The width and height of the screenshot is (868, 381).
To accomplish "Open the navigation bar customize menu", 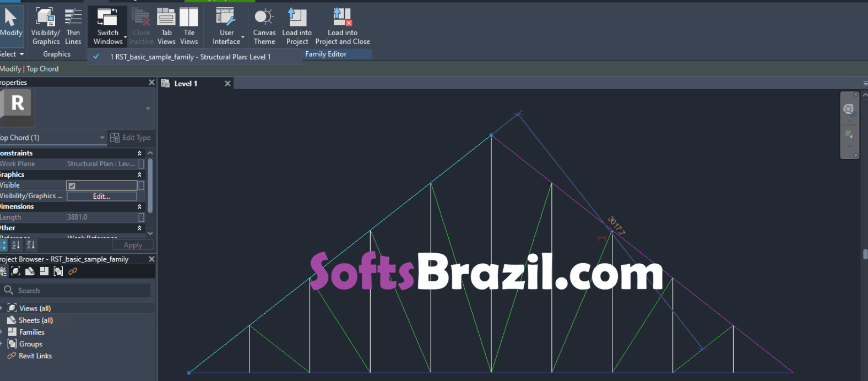I will pos(856,155).
